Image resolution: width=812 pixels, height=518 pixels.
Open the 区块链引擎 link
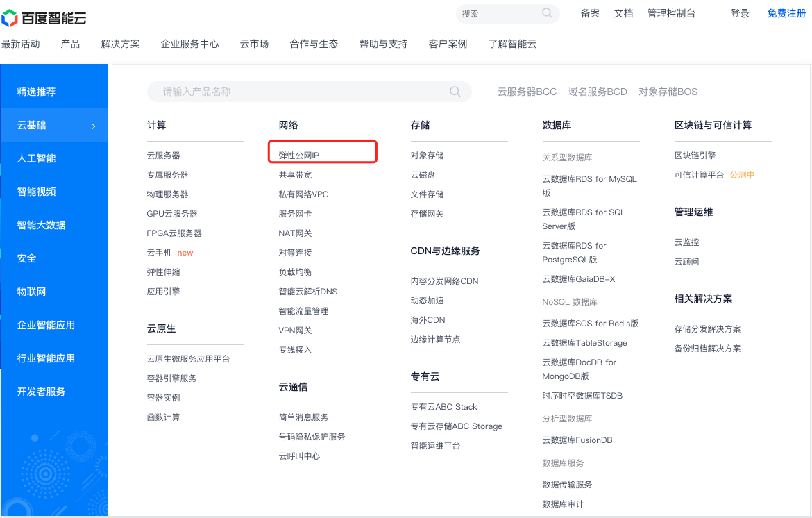click(695, 156)
